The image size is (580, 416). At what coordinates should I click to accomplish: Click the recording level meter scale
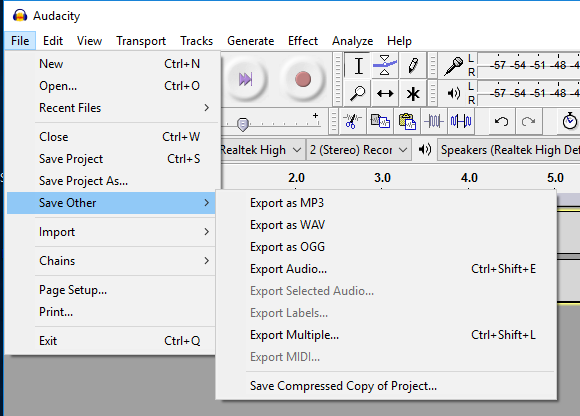pos(529,65)
